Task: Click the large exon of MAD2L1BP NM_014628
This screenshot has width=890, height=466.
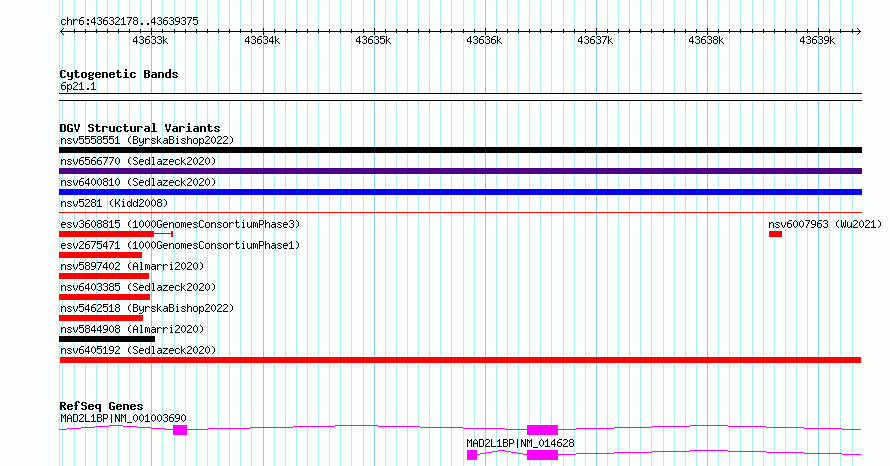Action: click(543, 455)
